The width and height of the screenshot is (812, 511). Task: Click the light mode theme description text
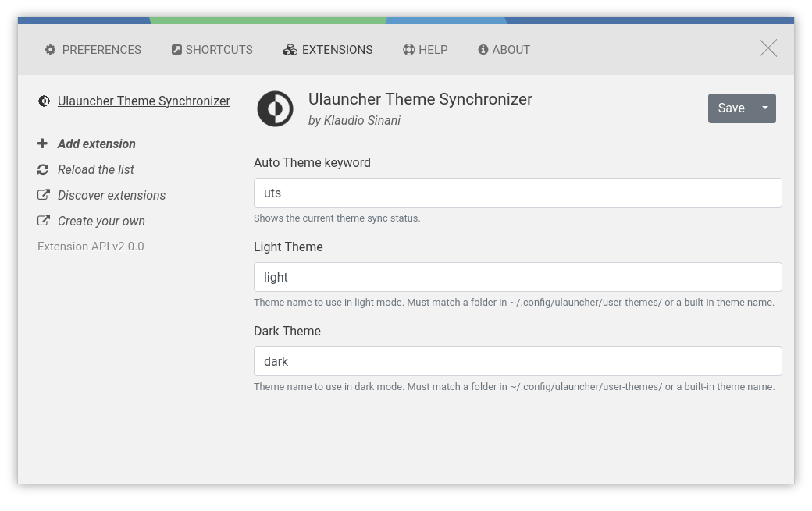(515, 303)
